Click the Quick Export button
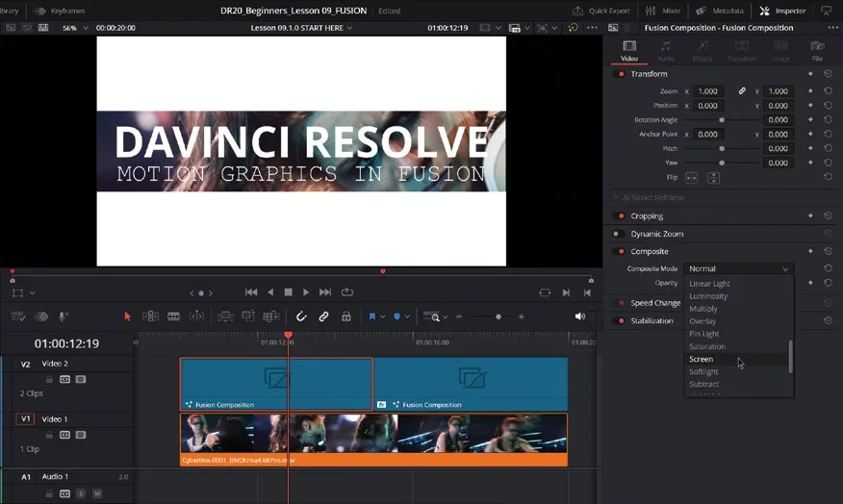 point(601,11)
